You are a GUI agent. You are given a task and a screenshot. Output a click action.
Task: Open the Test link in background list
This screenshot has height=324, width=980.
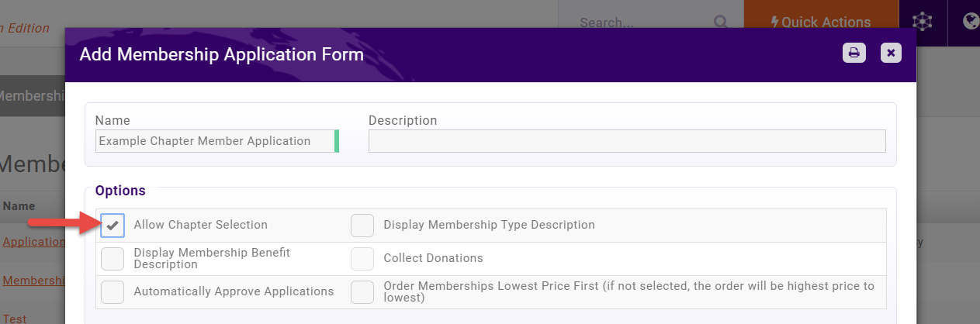pyautogui.click(x=14, y=319)
